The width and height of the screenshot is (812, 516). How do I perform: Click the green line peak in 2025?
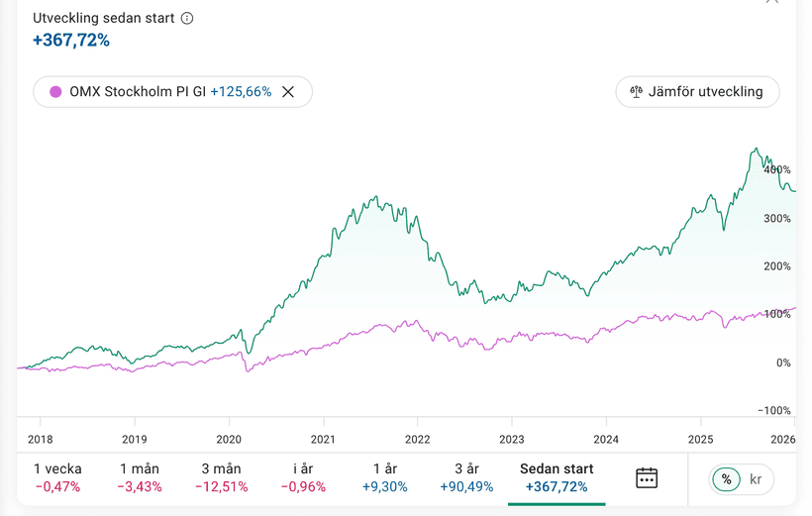[755, 151]
